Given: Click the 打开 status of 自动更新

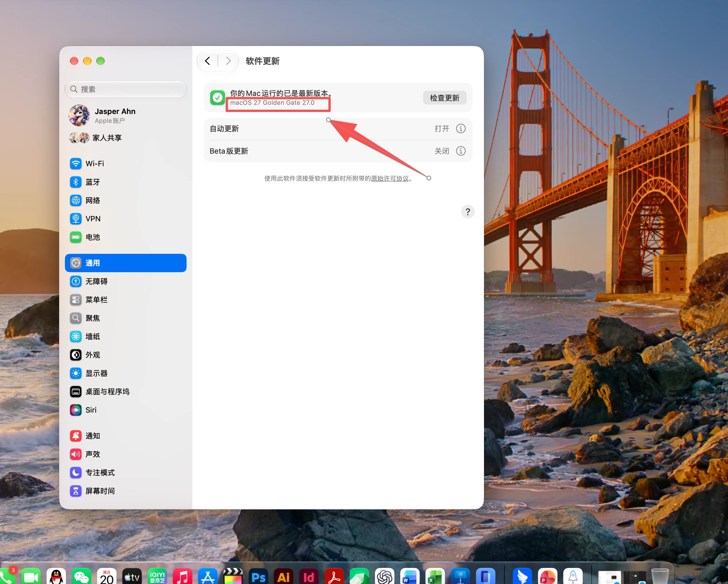Looking at the screenshot, I should [x=442, y=129].
